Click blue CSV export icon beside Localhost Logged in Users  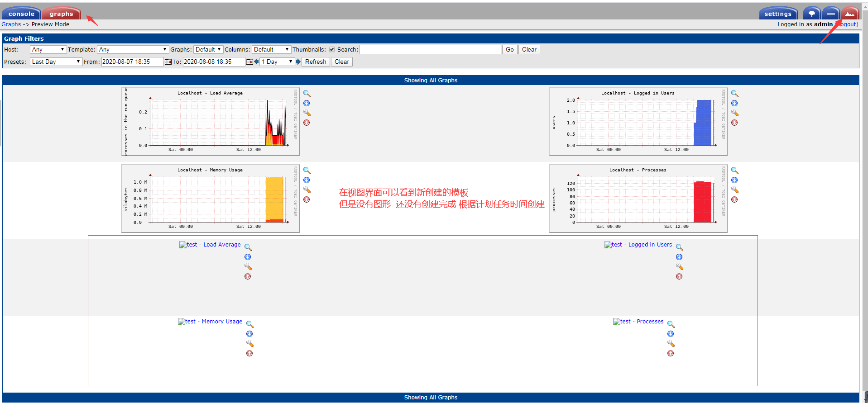coord(734,103)
